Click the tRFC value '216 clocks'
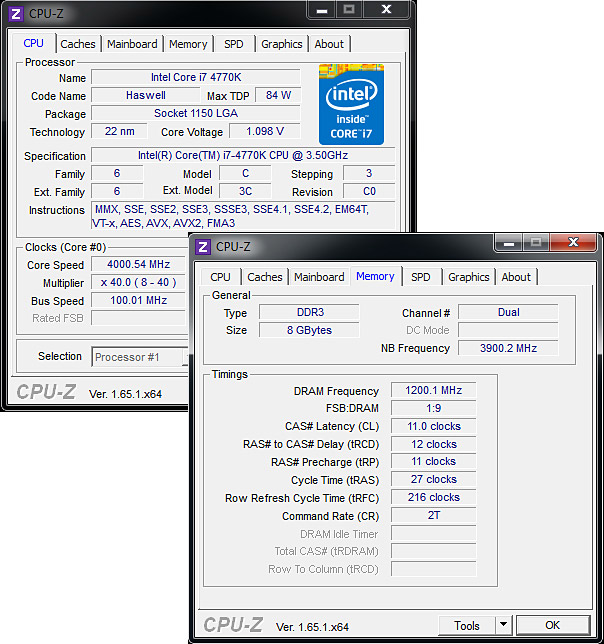This screenshot has width=604, height=644. 434,497
